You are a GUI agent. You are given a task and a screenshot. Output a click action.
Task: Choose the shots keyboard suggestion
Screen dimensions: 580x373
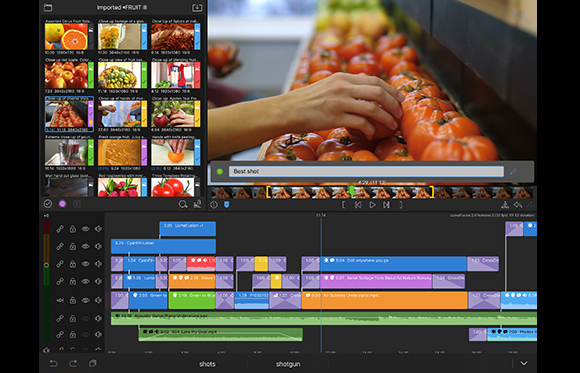pos(207,364)
